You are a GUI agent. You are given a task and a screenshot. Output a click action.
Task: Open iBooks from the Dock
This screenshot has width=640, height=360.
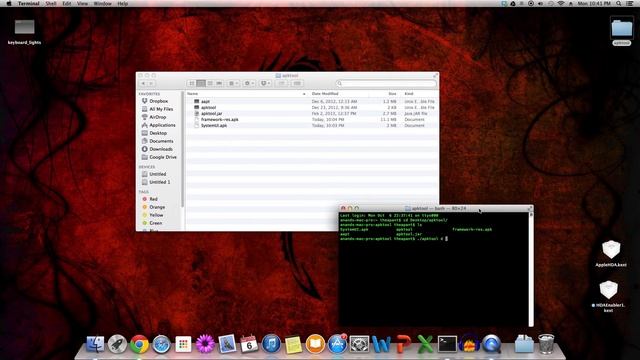315,344
